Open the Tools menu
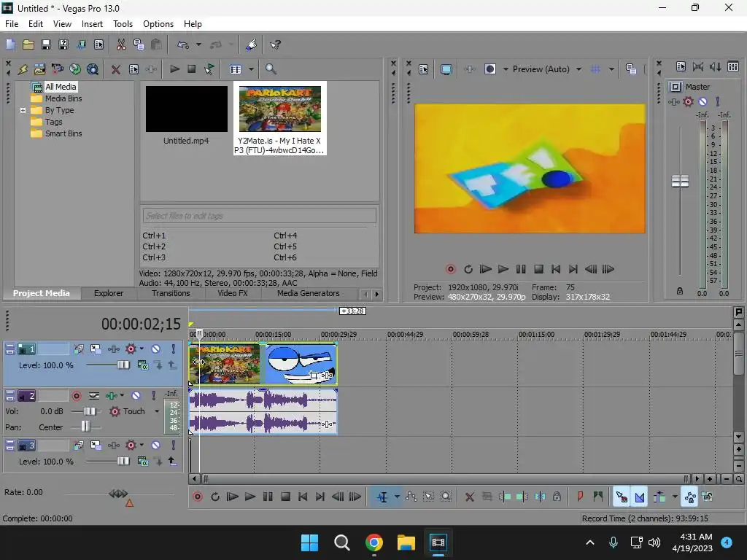The height and width of the screenshot is (560, 747). click(123, 24)
